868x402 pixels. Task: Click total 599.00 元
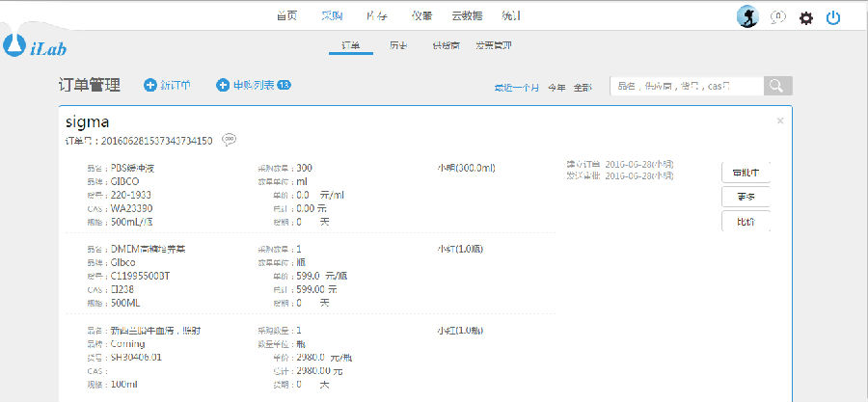[316, 290]
